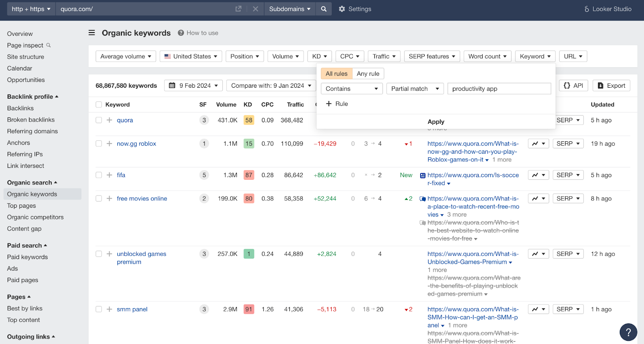This screenshot has height=344, width=644.
Task: Select All rules filter logic
Action: point(336,74)
